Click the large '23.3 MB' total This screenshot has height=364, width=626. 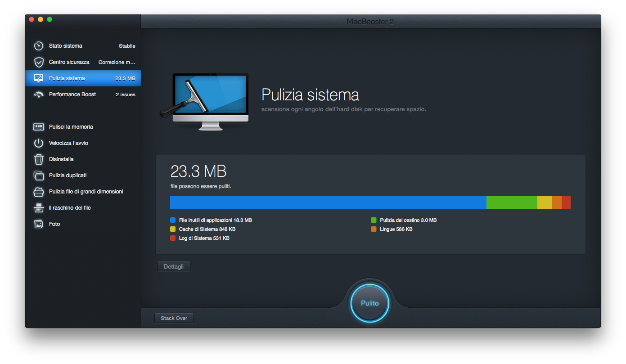tap(198, 171)
